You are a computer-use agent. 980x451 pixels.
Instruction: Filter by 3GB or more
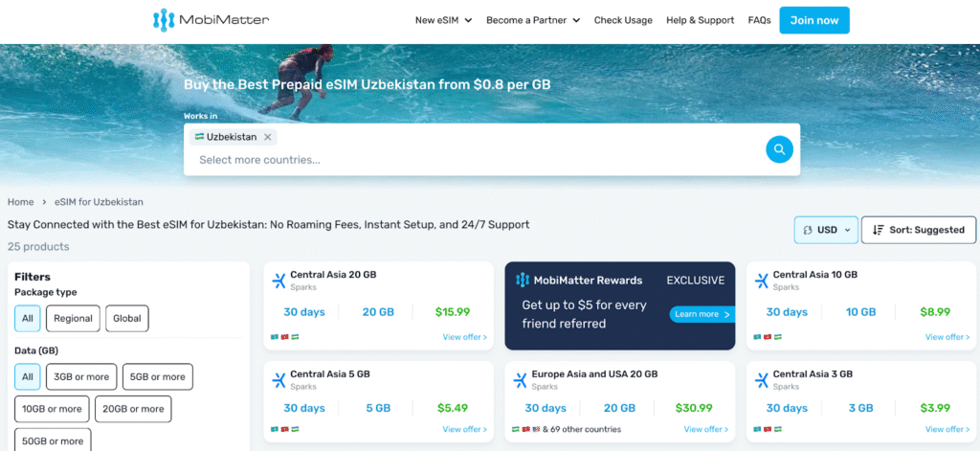tap(81, 376)
